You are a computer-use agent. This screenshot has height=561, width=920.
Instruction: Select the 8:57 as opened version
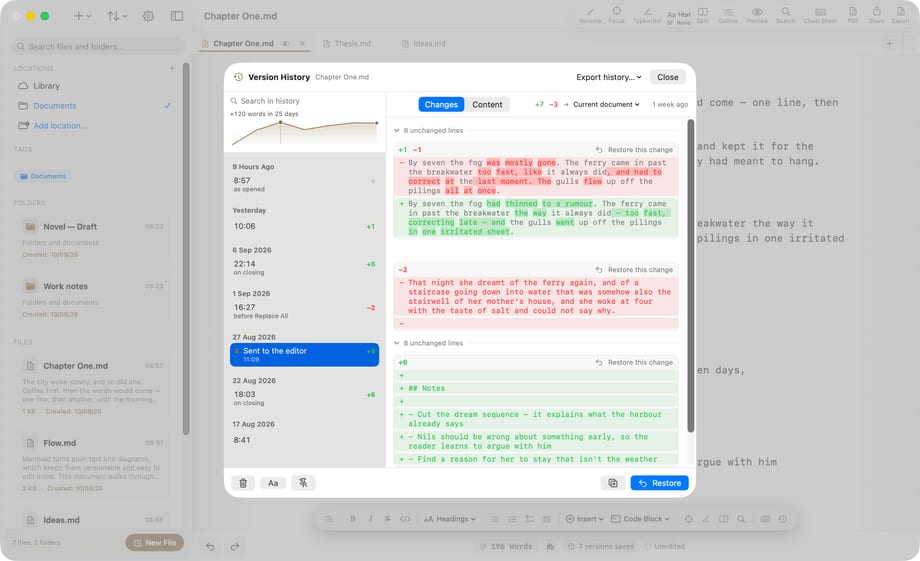[305, 184]
